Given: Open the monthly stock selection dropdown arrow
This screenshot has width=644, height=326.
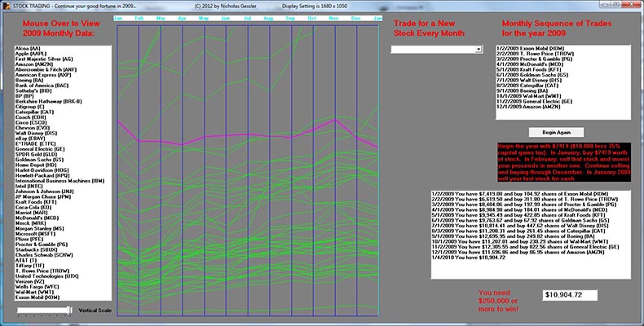Looking at the screenshot, I should click(x=479, y=49).
